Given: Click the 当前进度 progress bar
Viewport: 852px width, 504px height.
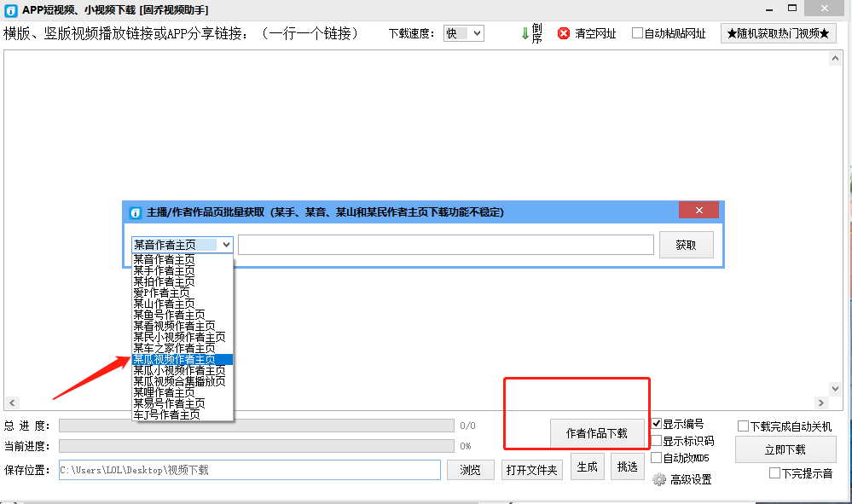Looking at the screenshot, I should (x=257, y=446).
